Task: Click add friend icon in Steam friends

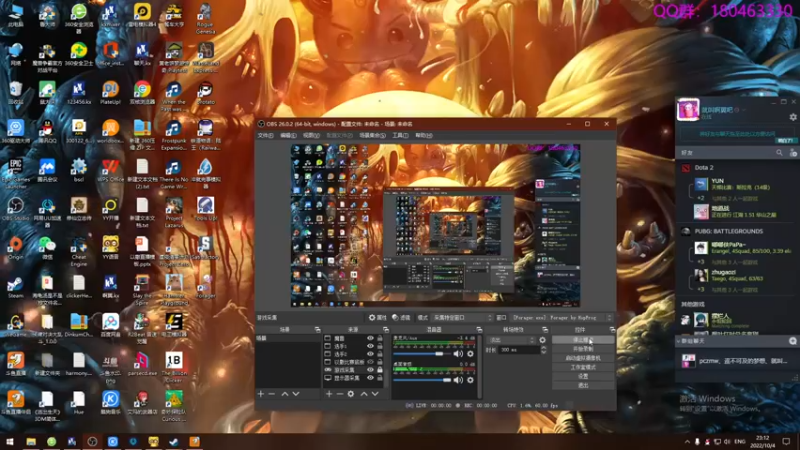Action: [793, 153]
